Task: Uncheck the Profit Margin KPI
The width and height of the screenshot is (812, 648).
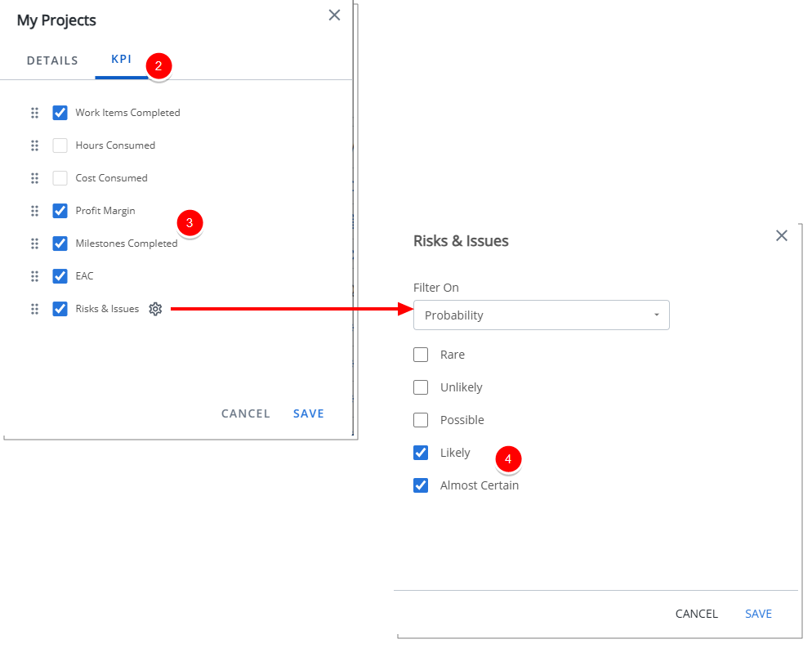Action: pyautogui.click(x=60, y=211)
